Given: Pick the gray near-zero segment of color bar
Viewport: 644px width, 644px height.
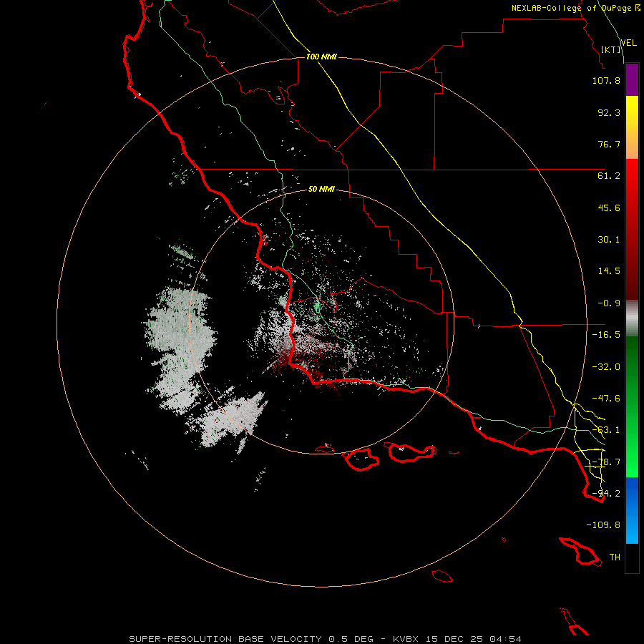Looking at the screenshot, I should [x=632, y=318].
